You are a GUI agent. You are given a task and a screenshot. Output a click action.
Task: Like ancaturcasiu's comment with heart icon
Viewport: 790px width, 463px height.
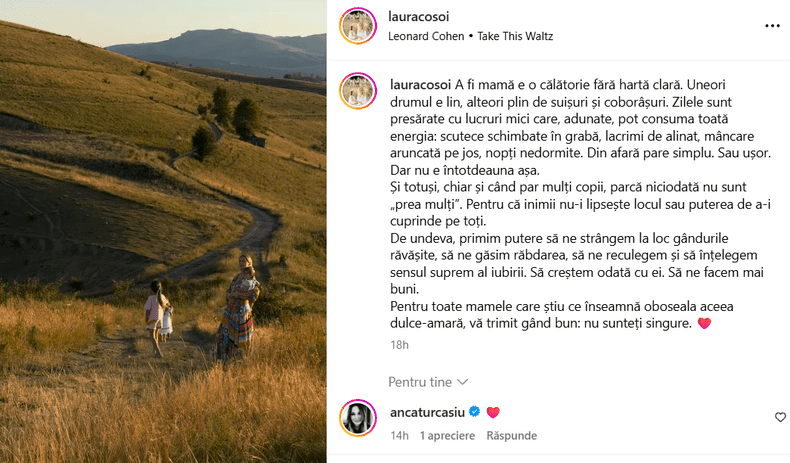(780, 417)
